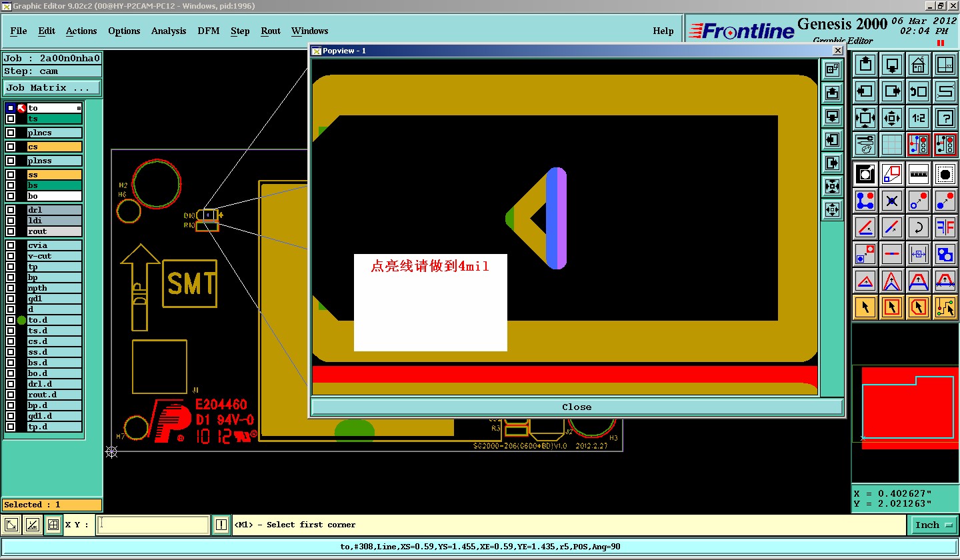Select layer name bo in layer list
This screenshot has width=960, height=560.
point(55,196)
